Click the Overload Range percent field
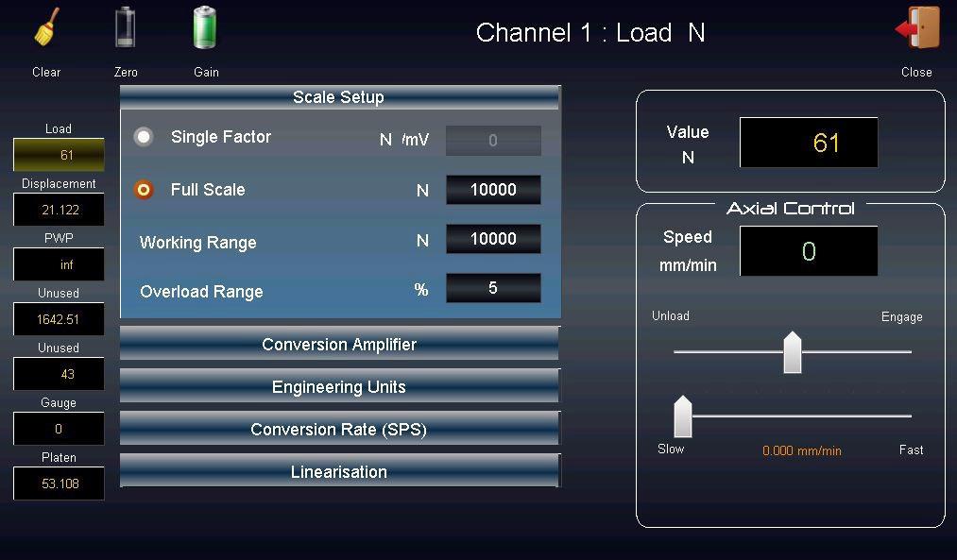Screen dimensions: 957x560 pos(493,288)
